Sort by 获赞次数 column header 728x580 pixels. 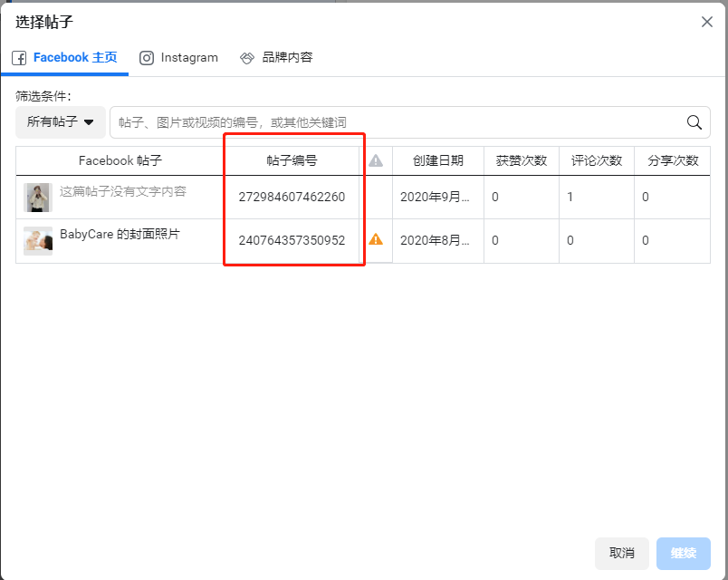522,160
